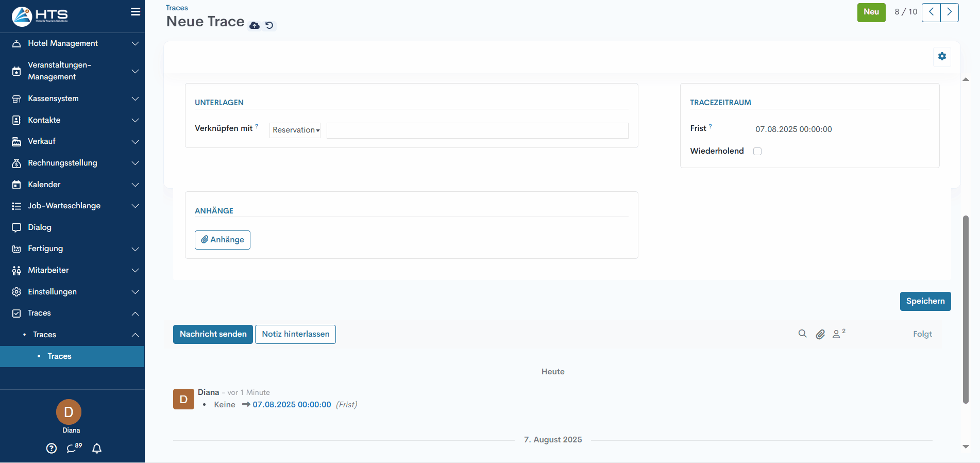Switch to Notiz hinterlassen tab
Viewport: 980px width, 463px height.
click(295, 334)
